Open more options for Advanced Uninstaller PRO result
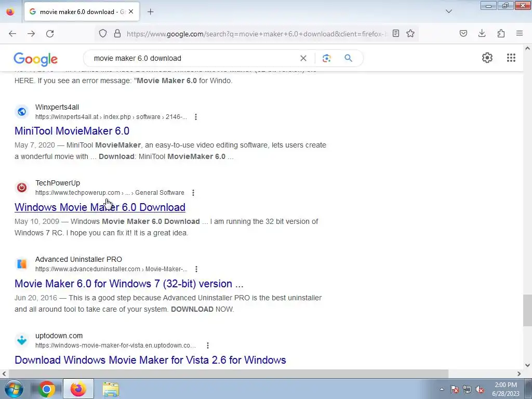 click(196, 269)
